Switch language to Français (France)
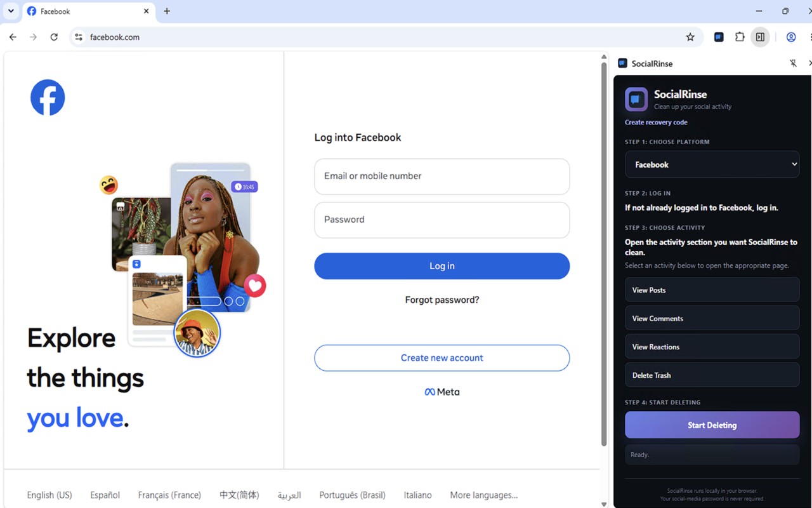This screenshot has width=812, height=508. tap(169, 495)
